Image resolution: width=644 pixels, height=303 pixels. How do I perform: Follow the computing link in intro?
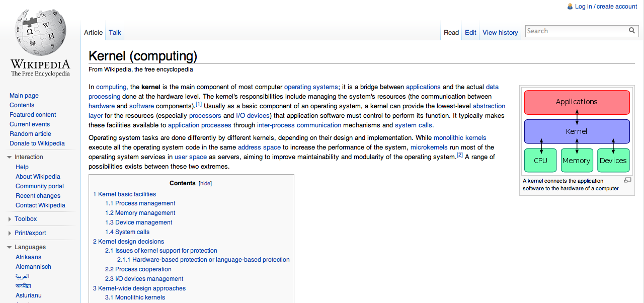tap(111, 87)
